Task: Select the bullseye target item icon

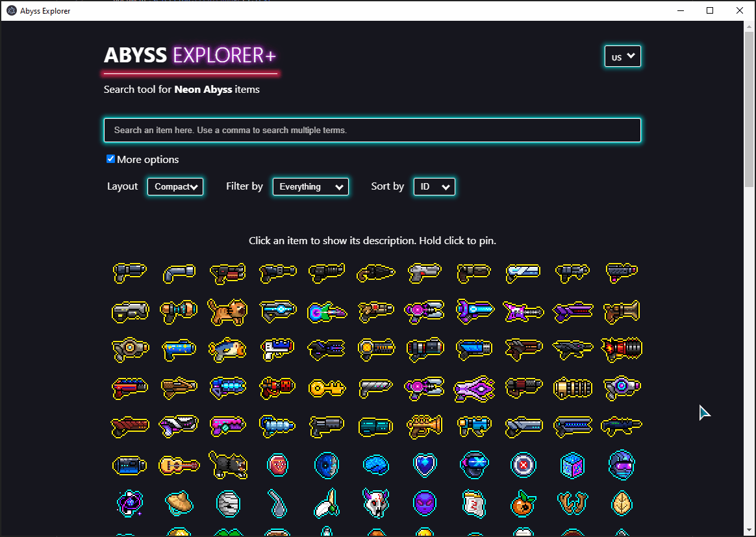Action: click(x=523, y=465)
